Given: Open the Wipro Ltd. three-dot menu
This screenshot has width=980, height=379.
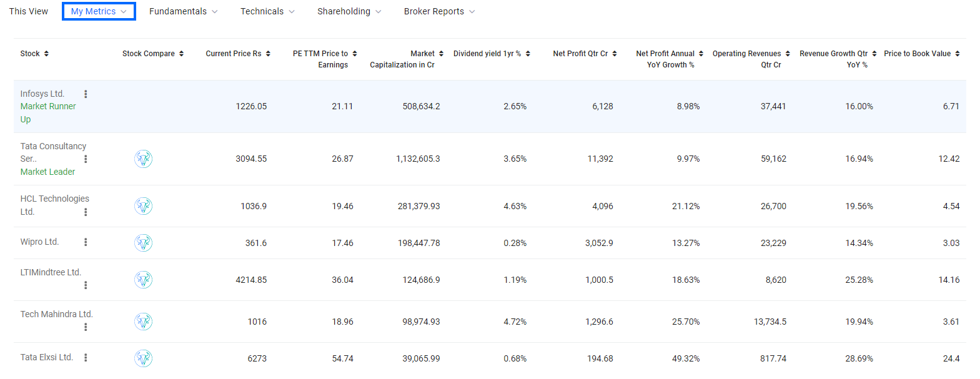Looking at the screenshot, I should pyautogui.click(x=86, y=242).
